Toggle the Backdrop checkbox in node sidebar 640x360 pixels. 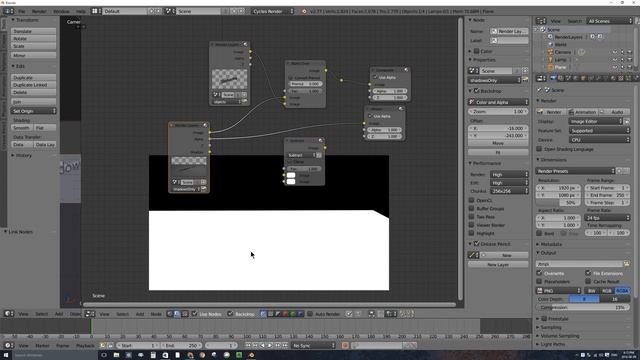(476, 91)
